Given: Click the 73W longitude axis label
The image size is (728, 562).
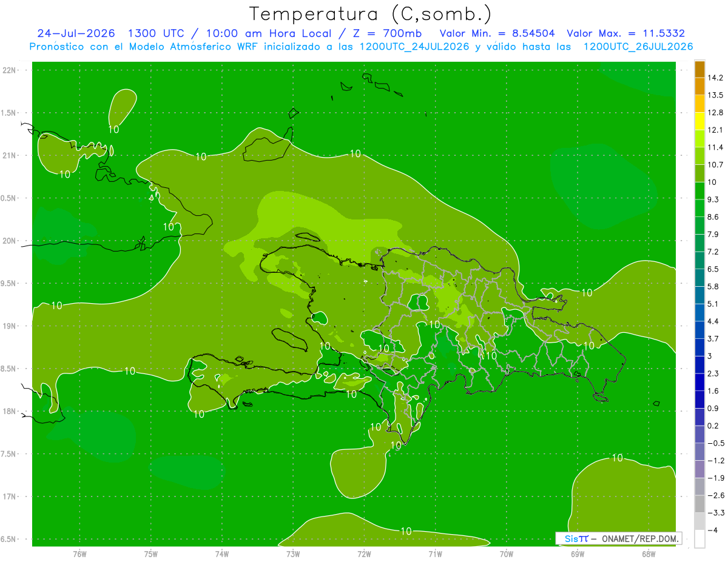Looking at the screenshot, I should coord(293,554).
